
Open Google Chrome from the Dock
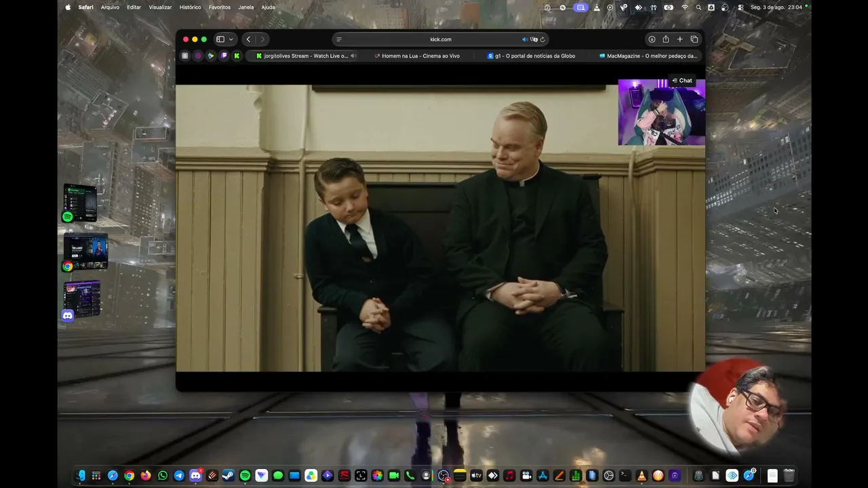pyautogui.click(x=130, y=476)
